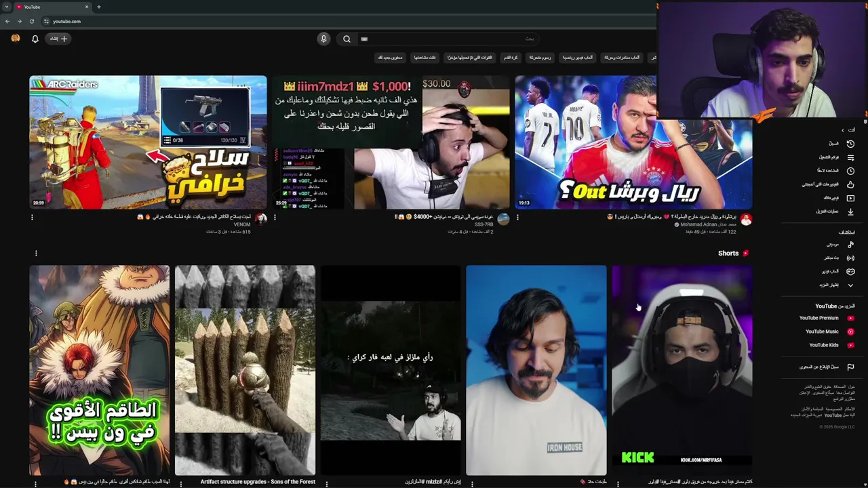Open the Shorts shelf options menu
Screen dimensions: 868x488
(x=36, y=253)
